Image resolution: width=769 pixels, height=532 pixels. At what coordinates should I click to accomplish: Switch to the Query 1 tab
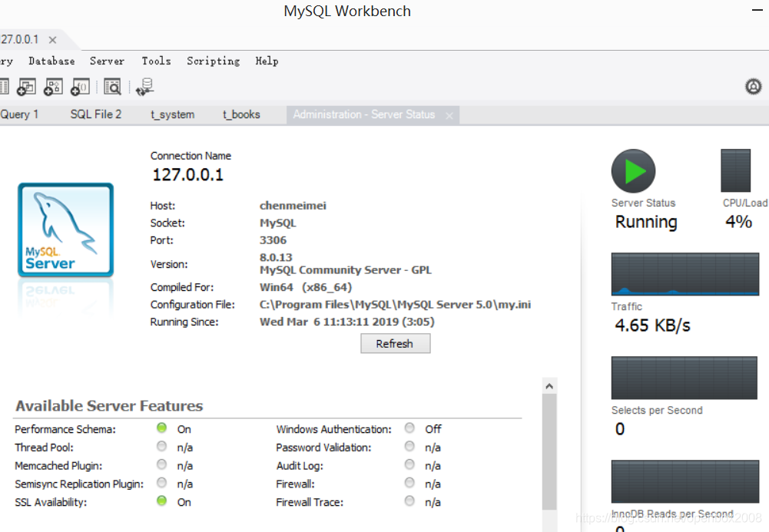pyautogui.click(x=19, y=114)
